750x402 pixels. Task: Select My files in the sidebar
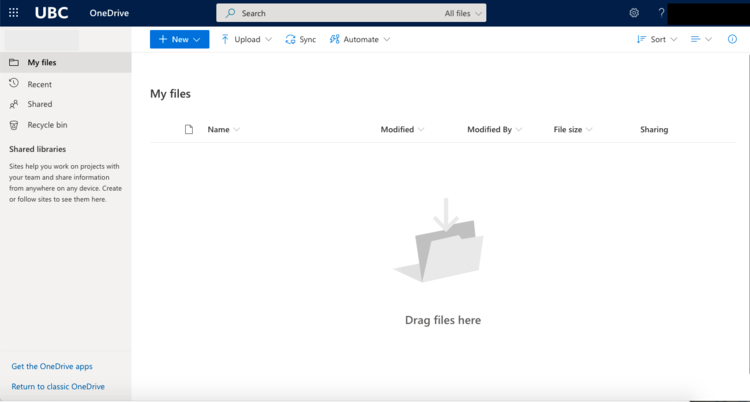[x=66, y=62]
